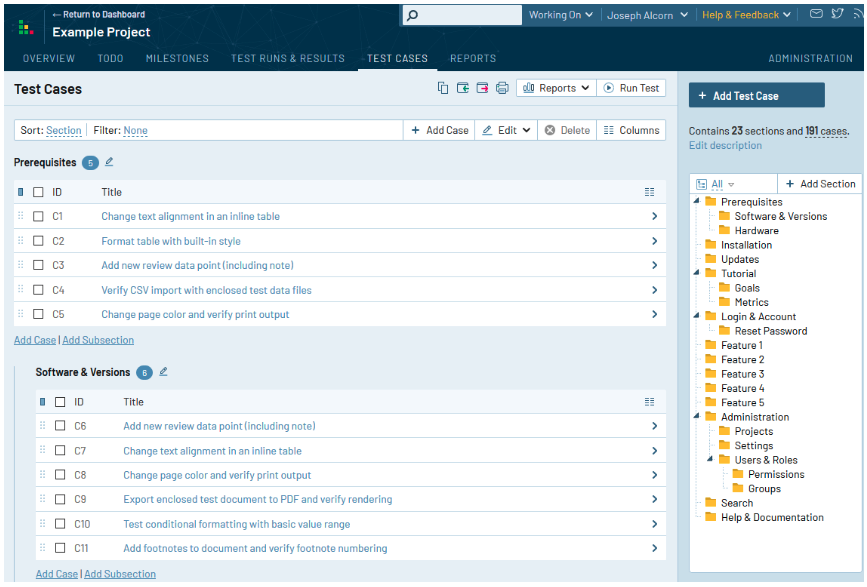
Task: Grab the drag handle for case C9
Action: click(x=43, y=499)
